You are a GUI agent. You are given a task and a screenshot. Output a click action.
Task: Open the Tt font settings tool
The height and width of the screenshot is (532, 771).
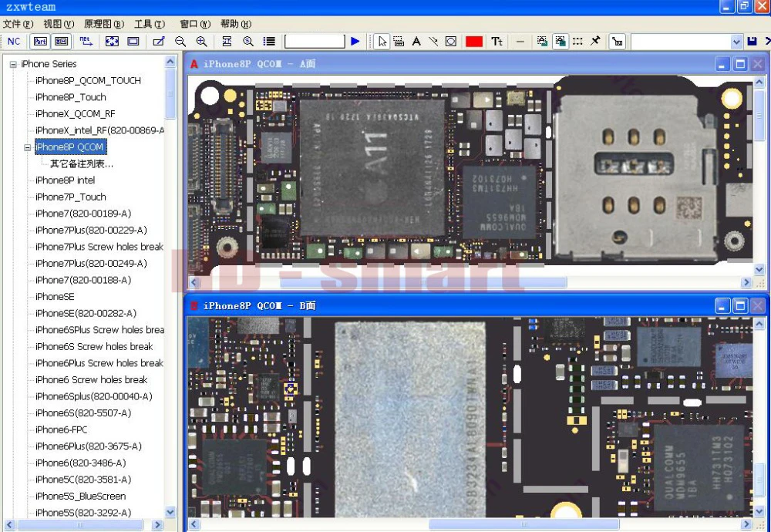tap(497, 42)
